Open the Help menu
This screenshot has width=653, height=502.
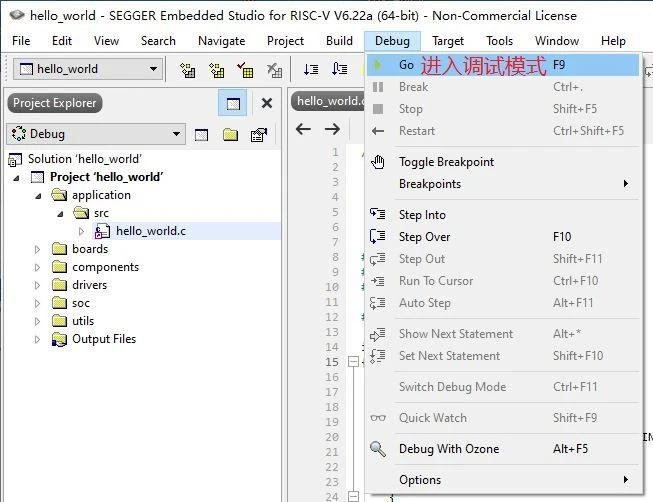(x=613, y=41)
